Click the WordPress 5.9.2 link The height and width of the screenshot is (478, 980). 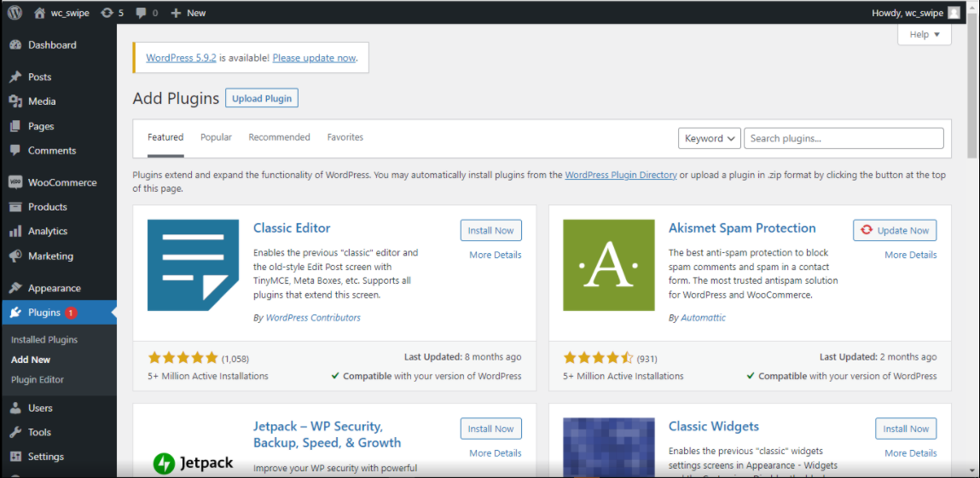point(181,58)
